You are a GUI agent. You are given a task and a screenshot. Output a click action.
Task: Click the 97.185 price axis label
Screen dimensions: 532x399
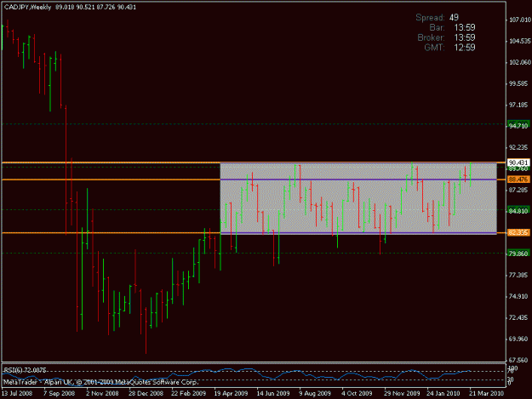(x=519, y=105)
